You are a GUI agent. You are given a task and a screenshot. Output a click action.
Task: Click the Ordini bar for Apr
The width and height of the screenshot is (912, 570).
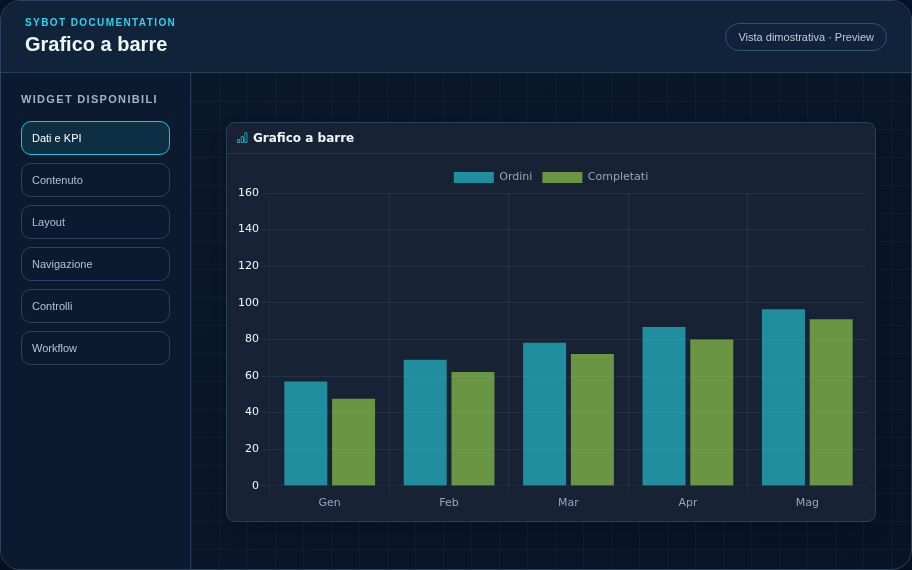pos(664,406)
